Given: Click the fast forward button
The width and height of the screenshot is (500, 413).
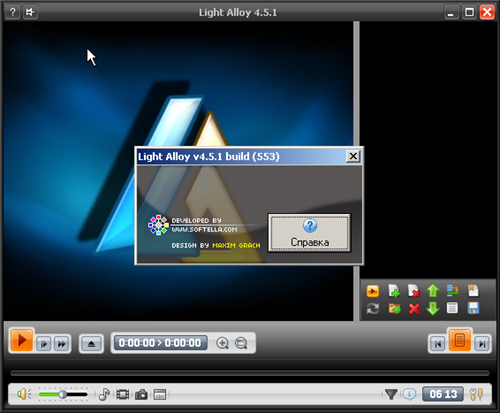Looking at the screenshot, I should tap(61, 344).
